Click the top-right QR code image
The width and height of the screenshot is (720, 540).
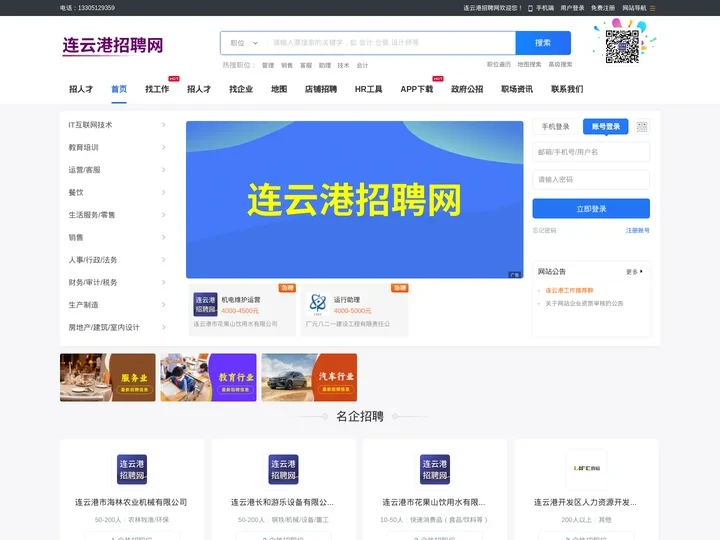[622, 46]
